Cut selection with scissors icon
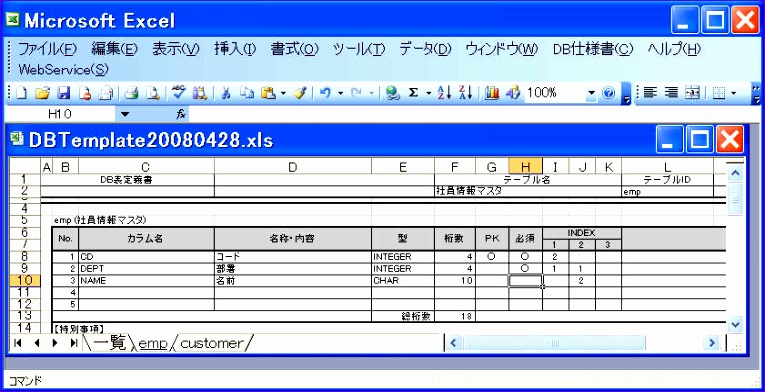The height and width of the screenshot is (392, 765). [226, 93]
